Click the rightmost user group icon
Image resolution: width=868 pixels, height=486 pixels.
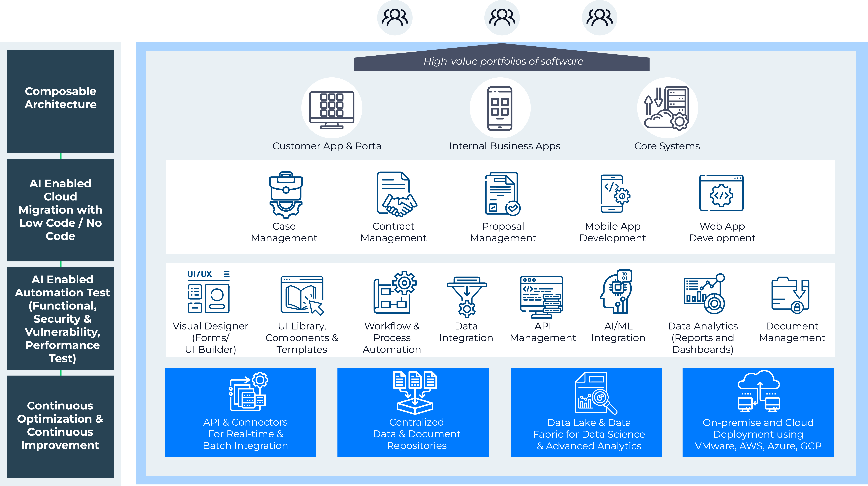tap(599, 17)
